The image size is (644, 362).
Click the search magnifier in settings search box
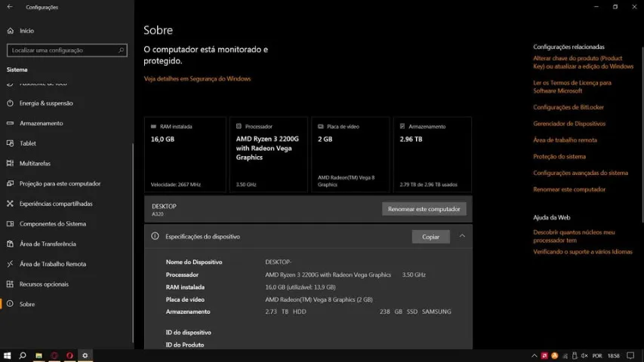tap(122, 51)
